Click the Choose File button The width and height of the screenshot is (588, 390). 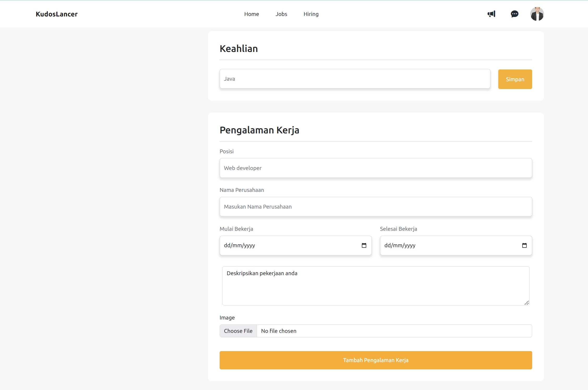pyautogui.click(x=238, y=331)
